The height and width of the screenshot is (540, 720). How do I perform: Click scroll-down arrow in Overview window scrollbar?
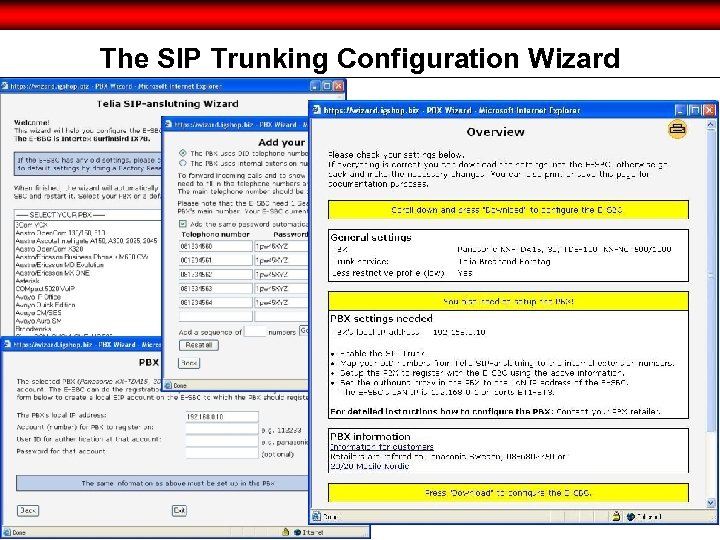click(711, 503)
